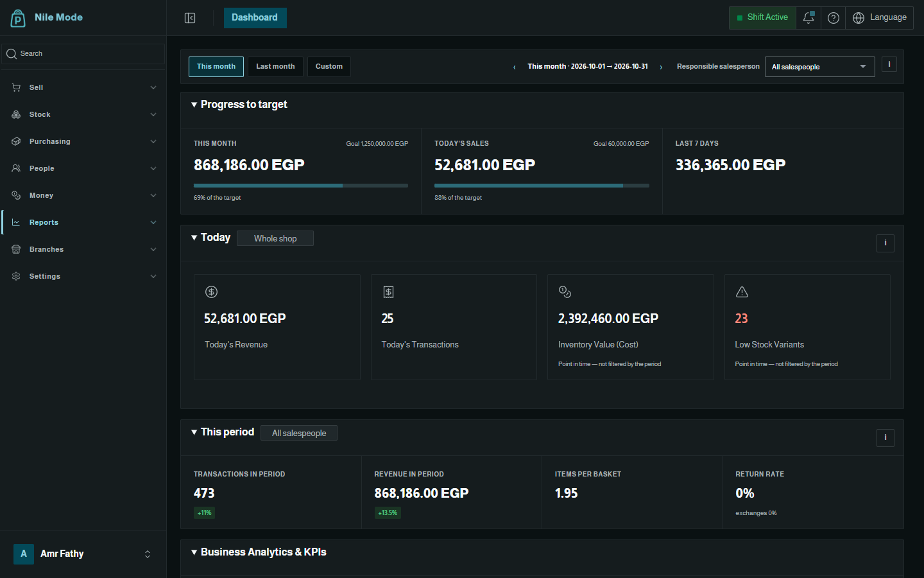Open the All salespeople dropdown
Viewport: 924px width, 578px height.
point(819,67)
